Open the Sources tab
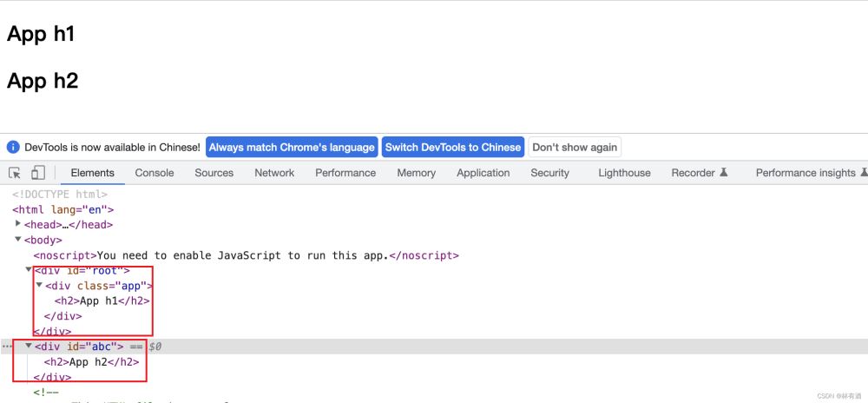This screenshot has height=403, width=868. [x=214, y=173]
